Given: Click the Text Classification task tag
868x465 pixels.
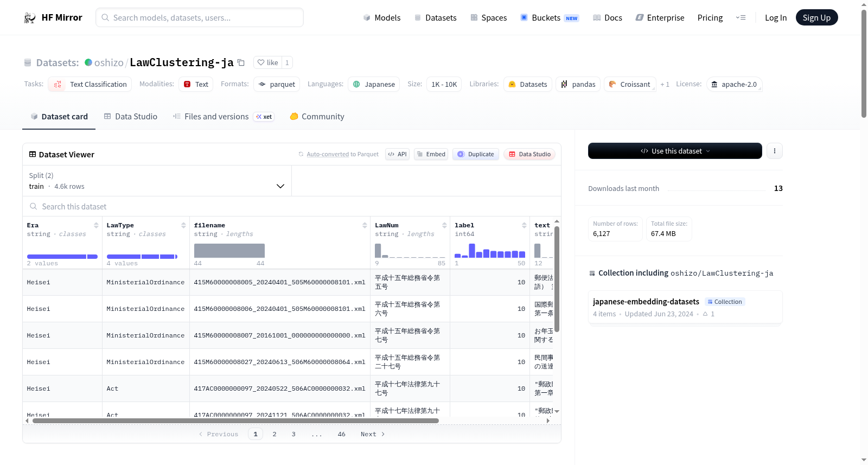Looking at the screenshot, I should [90, 85].
